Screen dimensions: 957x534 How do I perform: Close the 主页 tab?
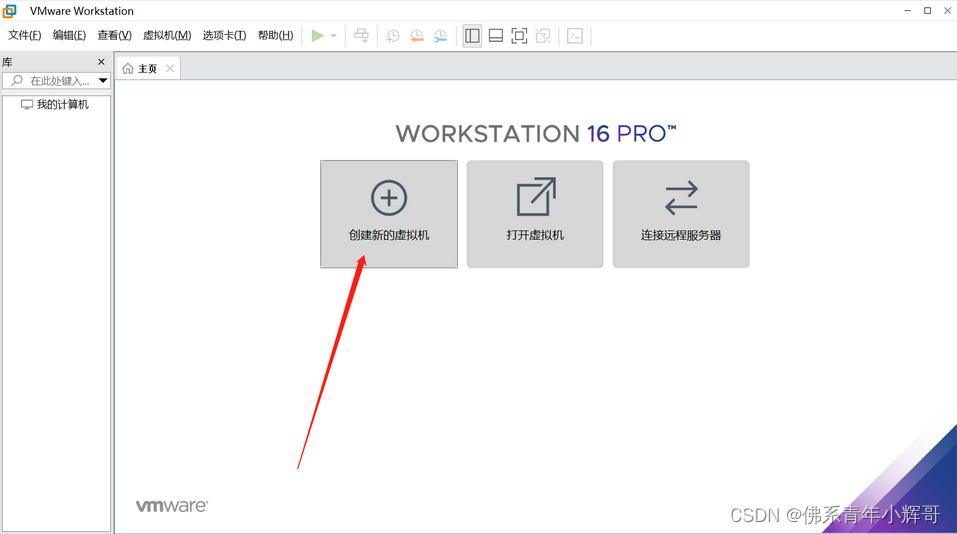point(170,68)
